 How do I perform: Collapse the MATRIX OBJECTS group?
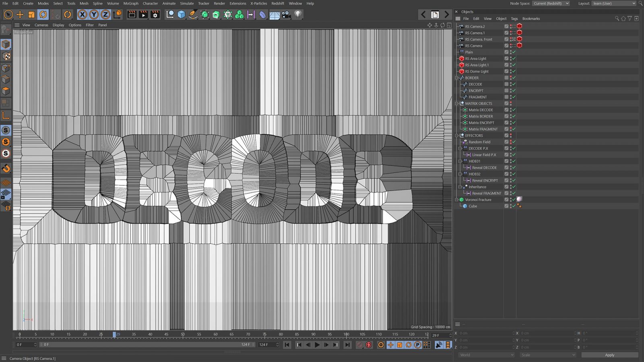point(456,103)
